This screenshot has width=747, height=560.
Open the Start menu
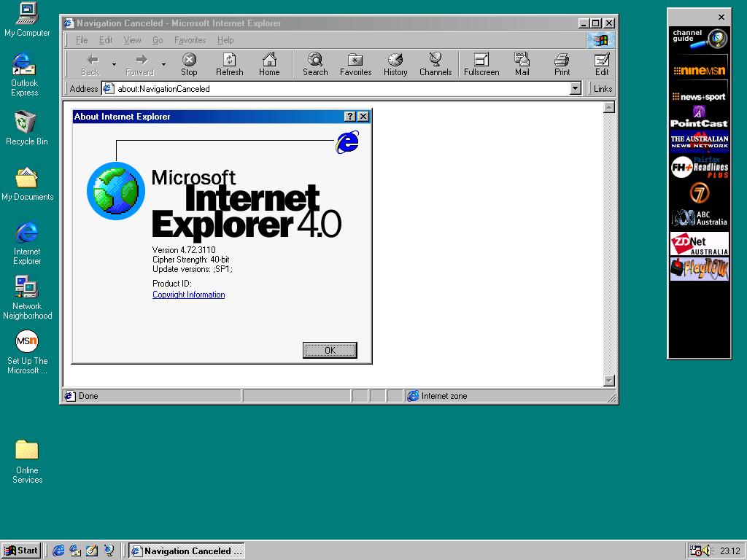[21, 551]
